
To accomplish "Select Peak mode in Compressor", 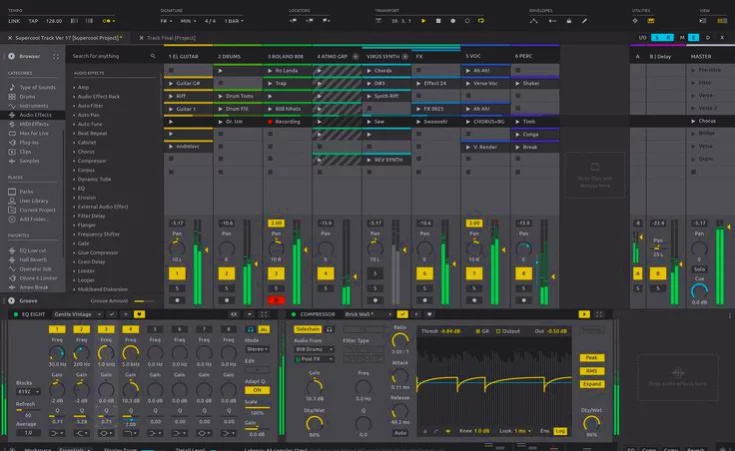I will pyautogui.click(x=592, y=358).
